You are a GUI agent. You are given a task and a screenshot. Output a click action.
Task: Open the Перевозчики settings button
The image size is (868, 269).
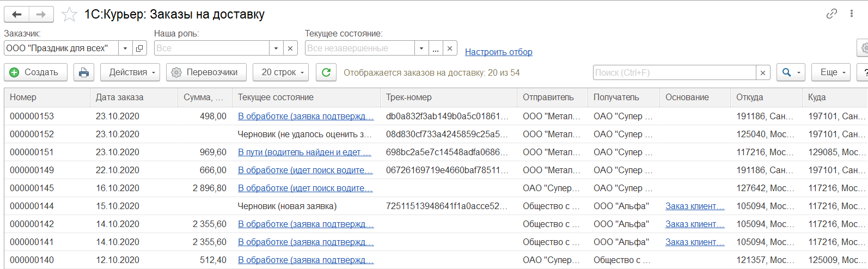pos(206,72)
